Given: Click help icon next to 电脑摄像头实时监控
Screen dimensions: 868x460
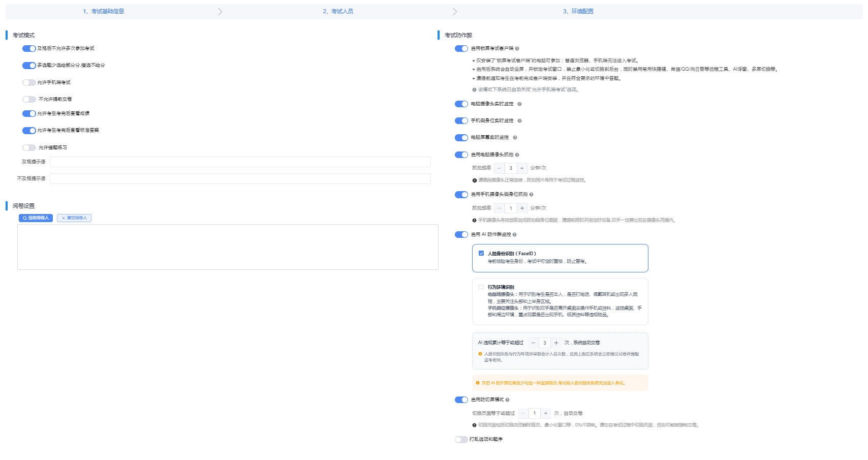Looking at the screenshot, I should [519, 104].
